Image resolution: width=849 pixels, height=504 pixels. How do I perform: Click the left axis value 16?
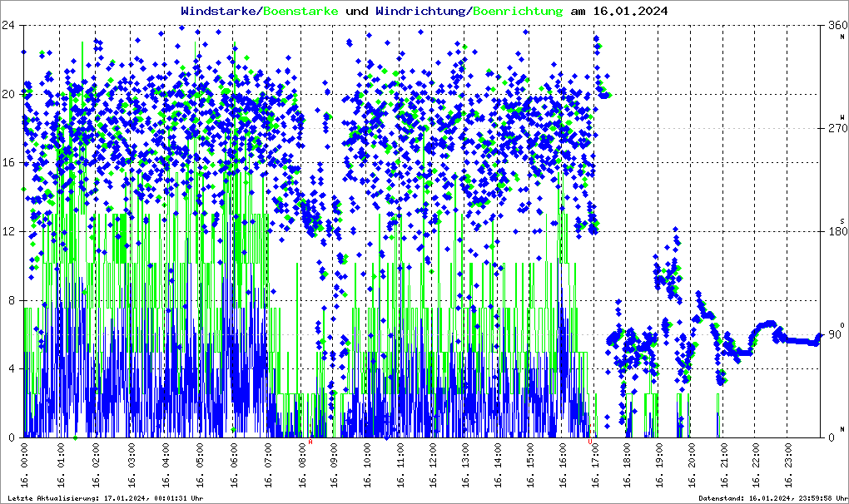[x=8, y=163]
